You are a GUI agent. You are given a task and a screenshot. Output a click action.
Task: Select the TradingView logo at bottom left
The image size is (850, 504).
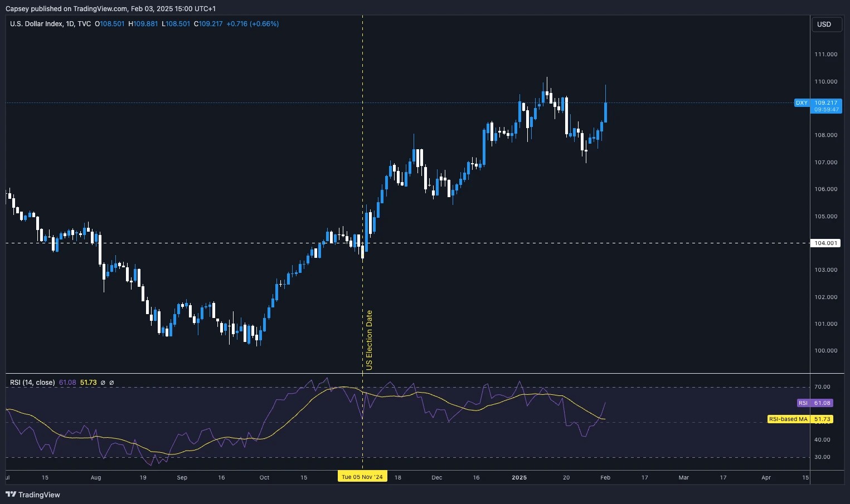point(33,495)
